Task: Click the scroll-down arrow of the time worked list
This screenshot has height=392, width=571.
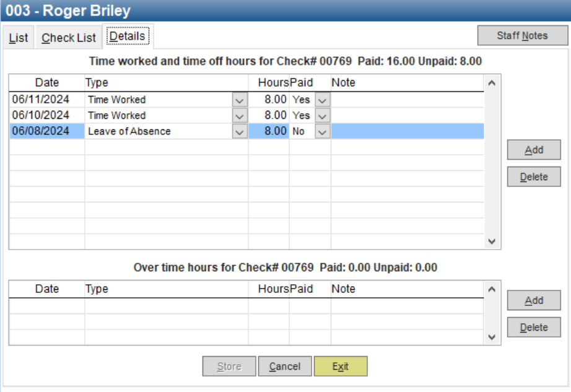Action: pos(492,242)
